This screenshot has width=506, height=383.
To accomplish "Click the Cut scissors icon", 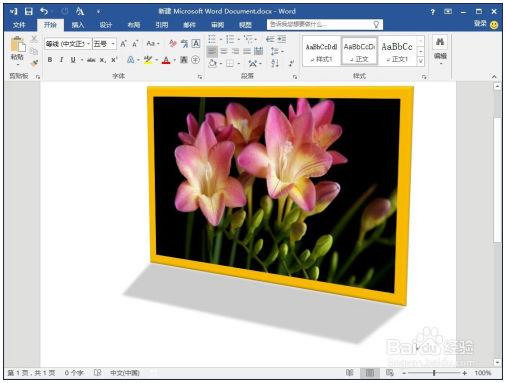I will click(x=34, y=39).
